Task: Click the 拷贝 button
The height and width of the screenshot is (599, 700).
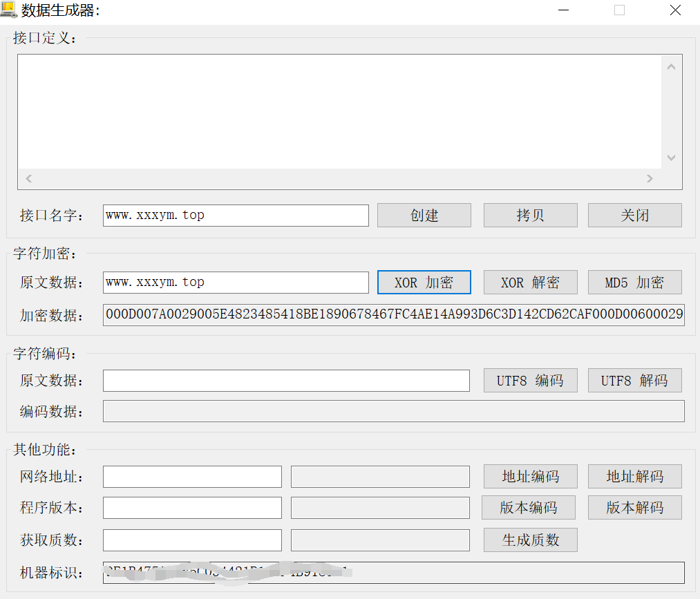Action: [x=531, y=215]
